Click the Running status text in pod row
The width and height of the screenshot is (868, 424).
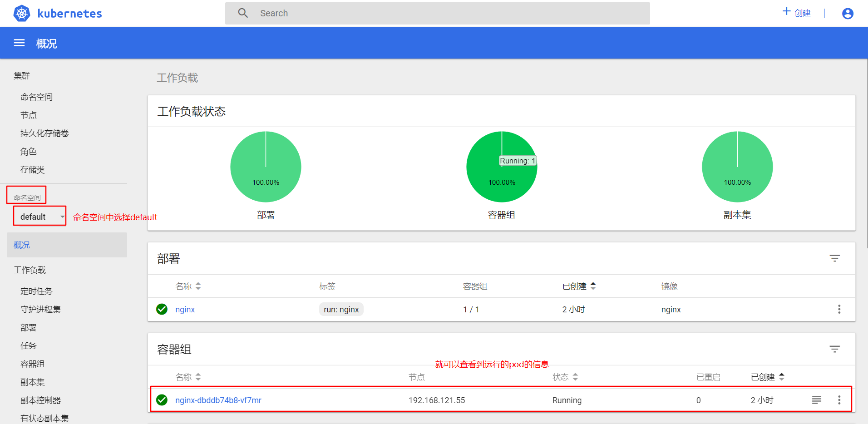click(567, 400)
